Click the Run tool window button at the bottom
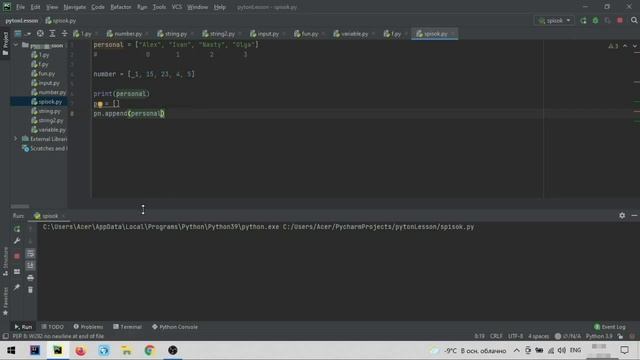The image size is (640, 360). pyautogui.click(x=23, y=327)
